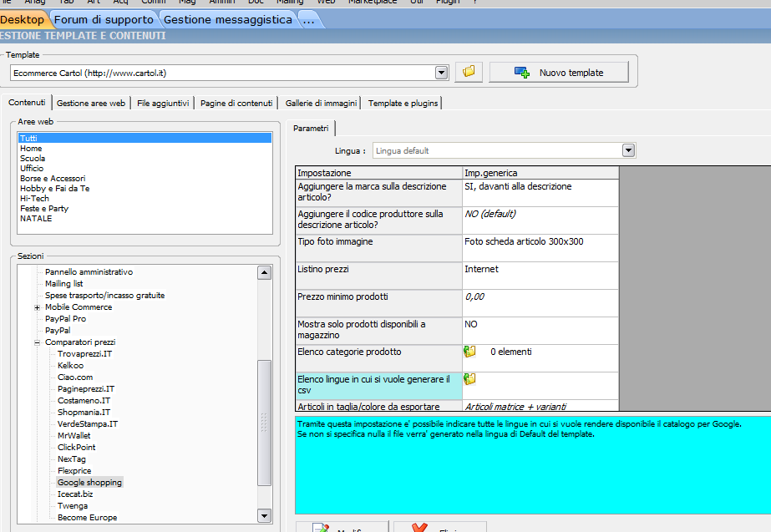Select MrWallet tree item
Screen dimensions: 771x532
click(74, 436)
